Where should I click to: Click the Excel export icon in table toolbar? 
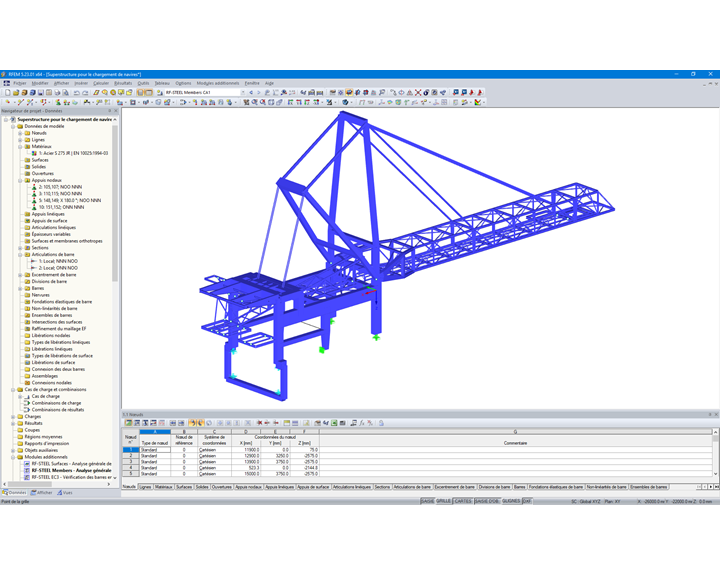point(334,423)
